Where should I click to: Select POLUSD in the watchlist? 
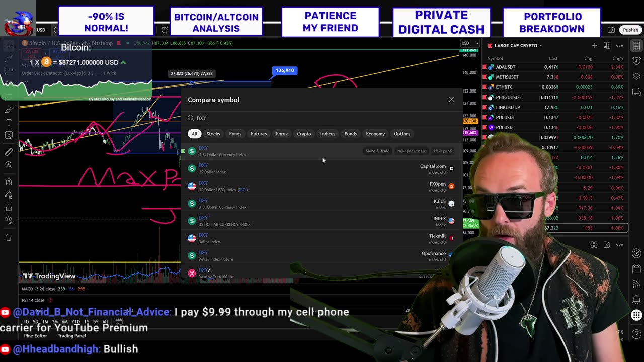click(x=555, y=127)
